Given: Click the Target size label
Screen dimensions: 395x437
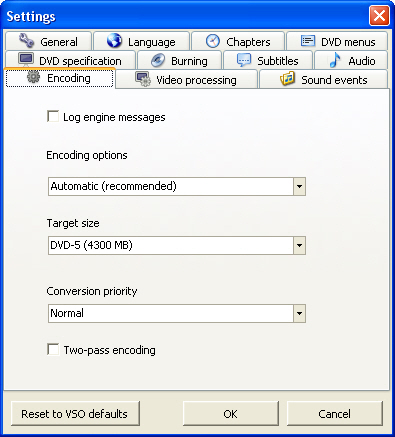Looking at the screenshot, I should (x=73, y=223).
